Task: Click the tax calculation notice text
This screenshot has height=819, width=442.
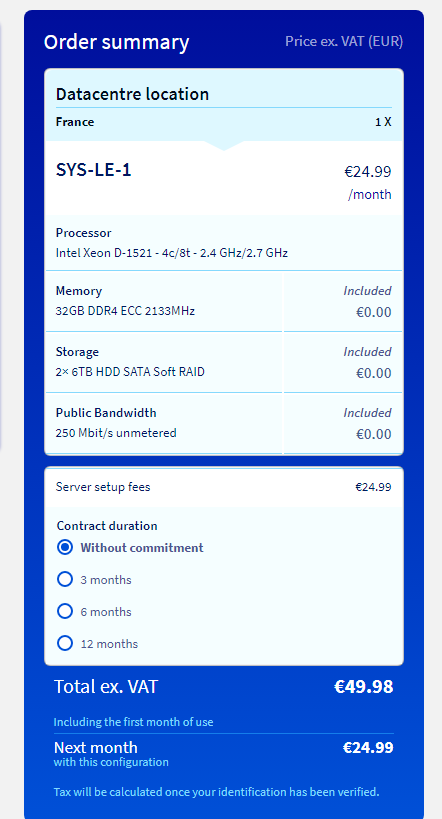Action: coord(216,792)
